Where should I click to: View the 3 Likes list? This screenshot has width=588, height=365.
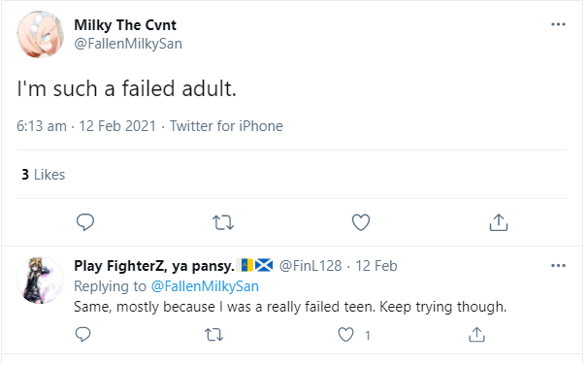pos(43,175)
